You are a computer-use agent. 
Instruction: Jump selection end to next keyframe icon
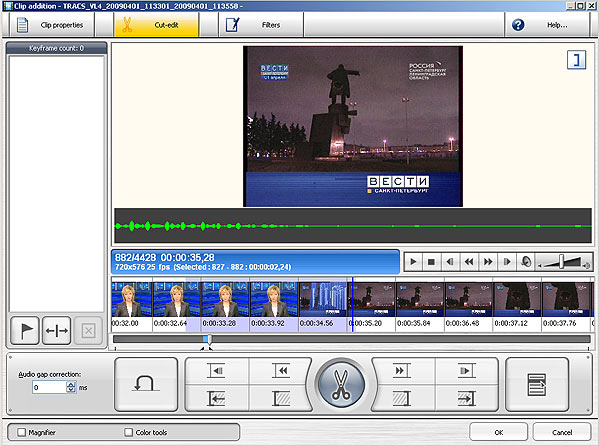tap(401, 371)
